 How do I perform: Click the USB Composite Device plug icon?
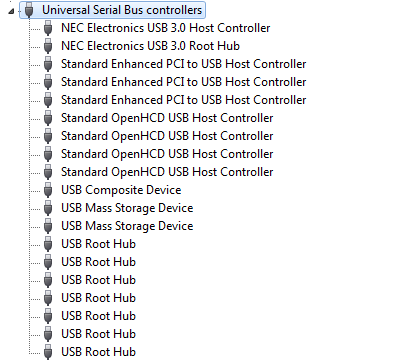[48, 190]
